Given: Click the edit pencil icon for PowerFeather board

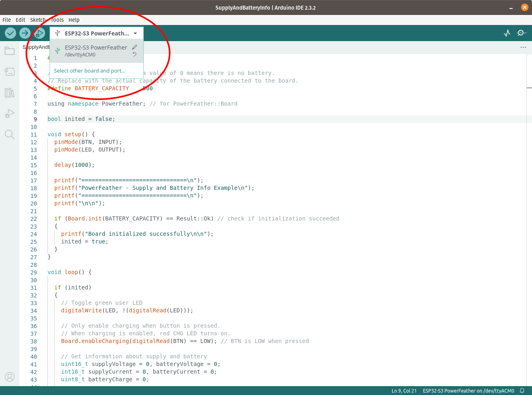Looking at the screenshot, I should point(135,47).
